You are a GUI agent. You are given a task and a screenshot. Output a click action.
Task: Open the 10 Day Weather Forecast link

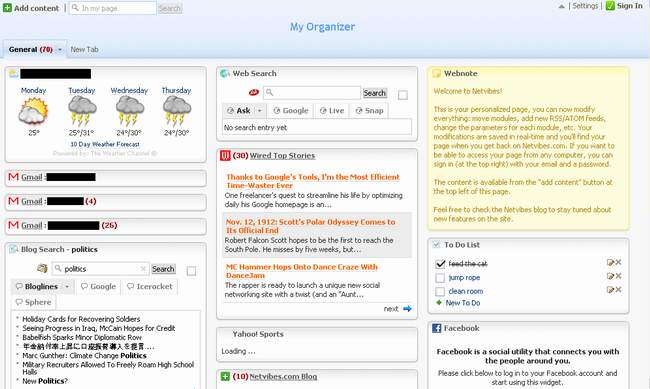(105, 144)
